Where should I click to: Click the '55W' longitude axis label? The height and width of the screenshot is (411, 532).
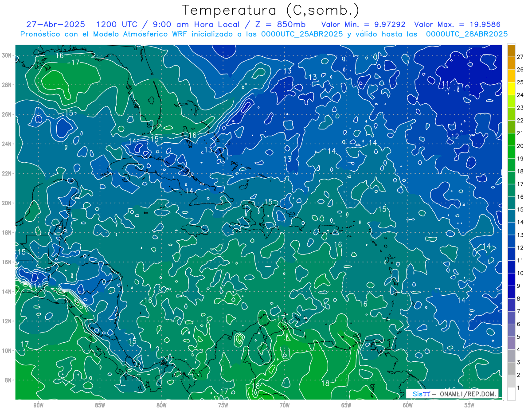coord(469,405)
